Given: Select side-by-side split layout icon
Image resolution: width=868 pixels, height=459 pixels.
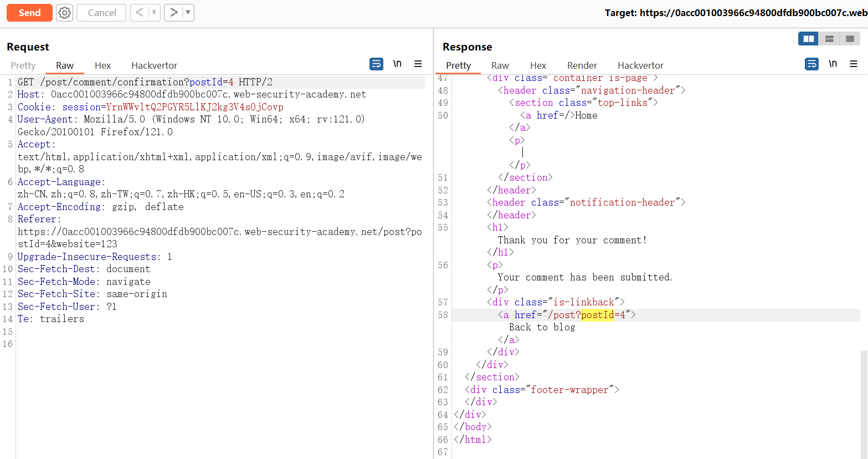Looking at the screenshot, I should click(809, 39).
